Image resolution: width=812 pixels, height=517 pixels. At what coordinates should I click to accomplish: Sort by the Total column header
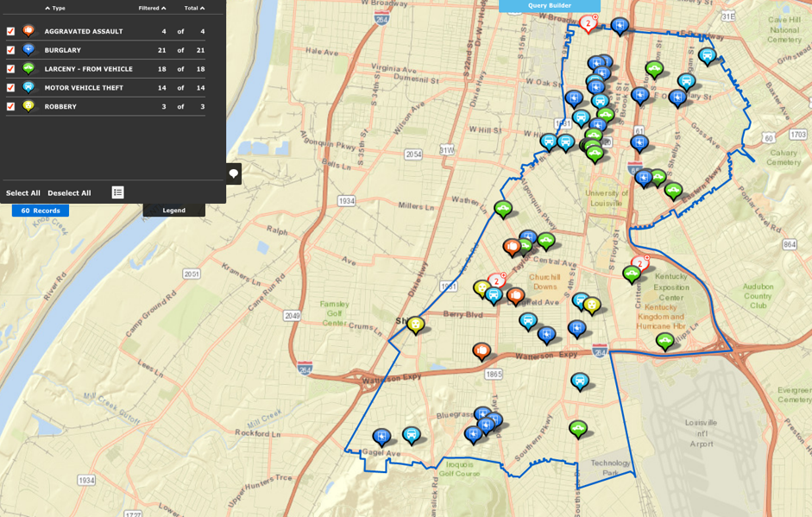[x=194, y=8]
